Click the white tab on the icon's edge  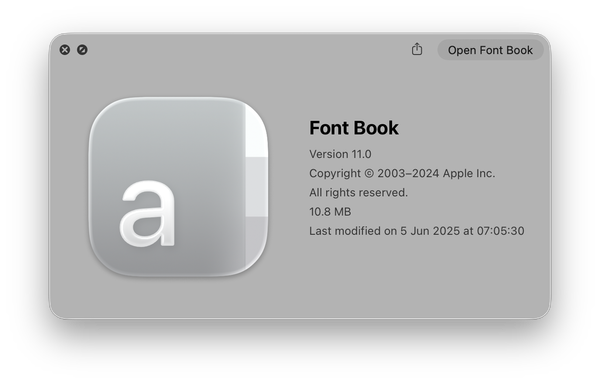[256, 130]
